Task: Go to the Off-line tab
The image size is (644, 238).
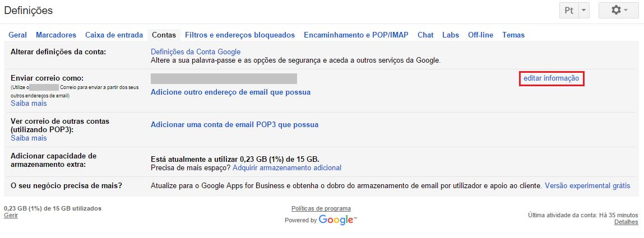Action: pyautogui.click(x=480, y=35)
